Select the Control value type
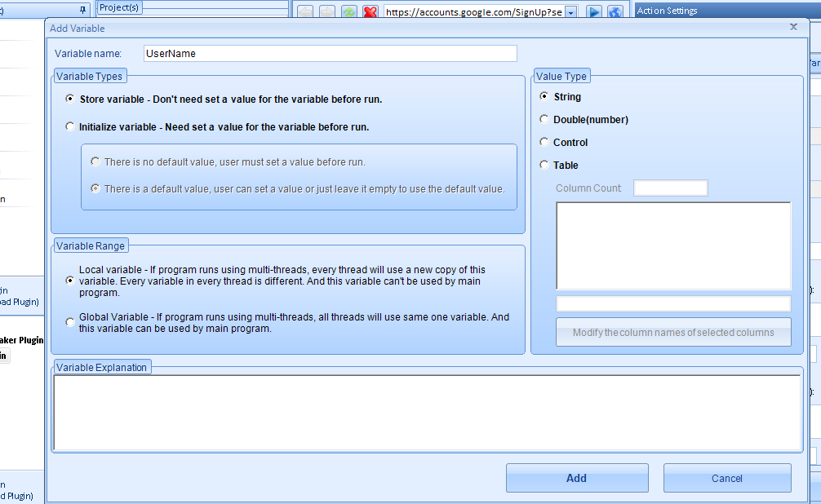The image size is (821, 504). point(544,143)
